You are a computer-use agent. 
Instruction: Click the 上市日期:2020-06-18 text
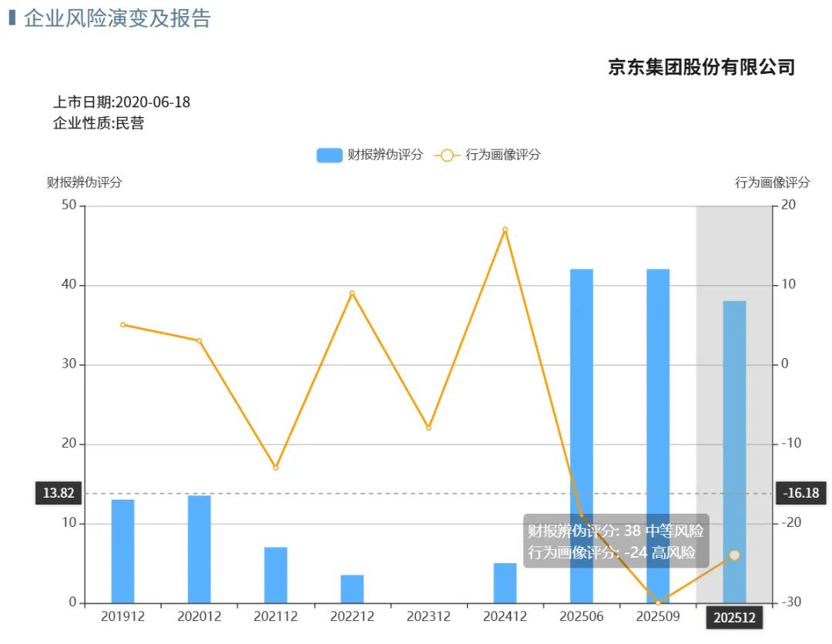pyautogui.click(x=122, y=102)
